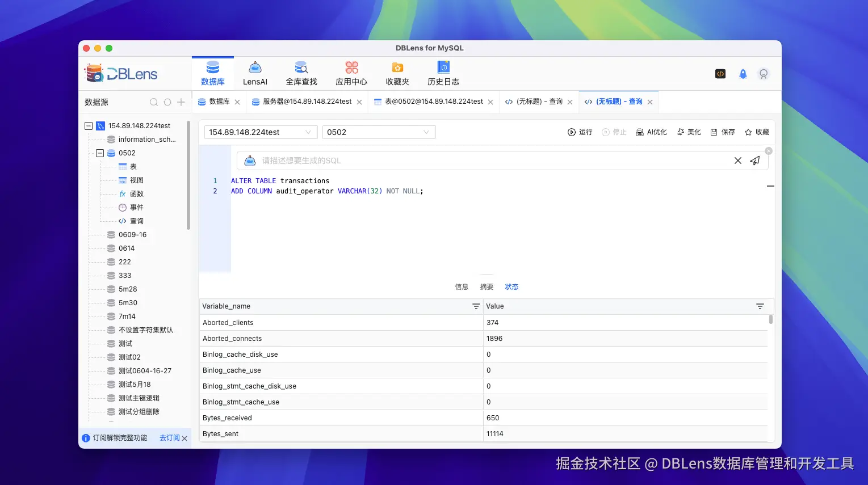Click 收藏 to favorite the query
Screen dimensions: 868x485
tap(757, 132)
